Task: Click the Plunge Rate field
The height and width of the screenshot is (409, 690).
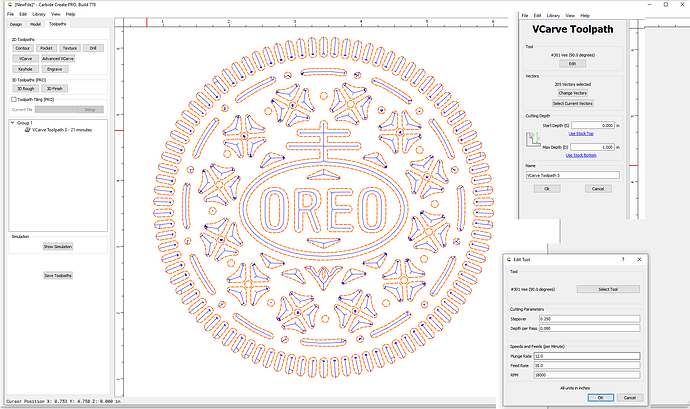Action: (587, 356)
